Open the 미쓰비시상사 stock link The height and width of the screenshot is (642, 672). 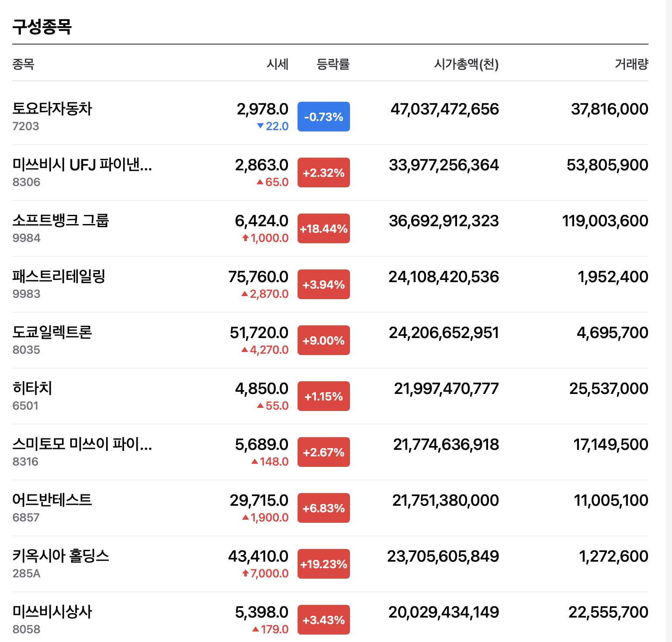point(52,612)
